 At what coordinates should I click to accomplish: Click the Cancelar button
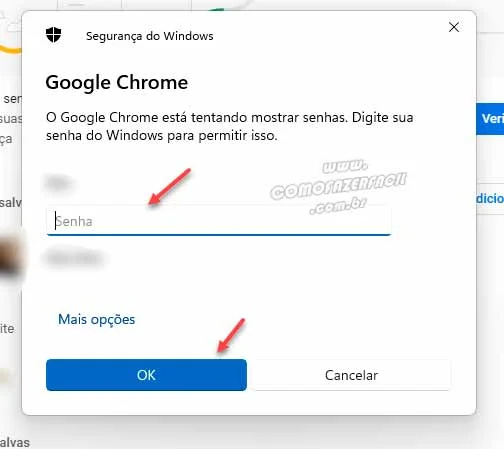pos(351,375)
